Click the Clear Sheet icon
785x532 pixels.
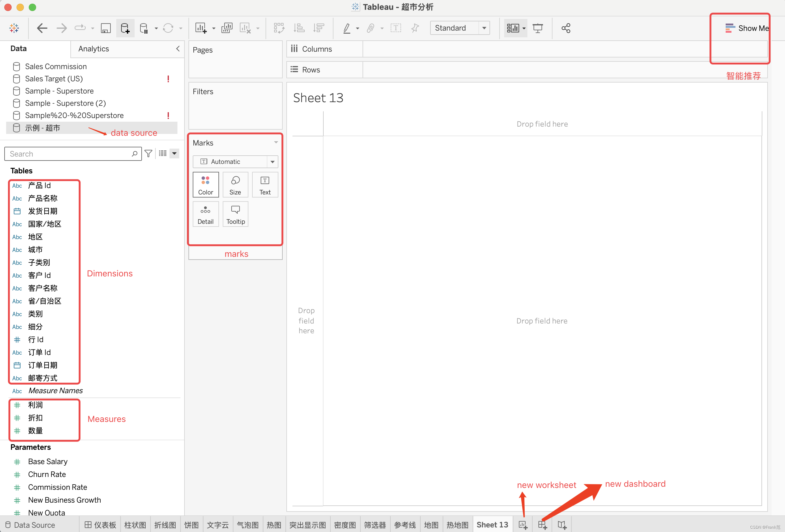(245, 28)
